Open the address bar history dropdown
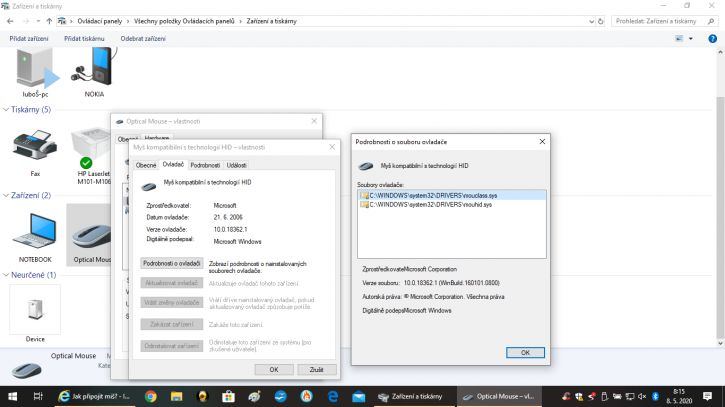 tap(591, 21)
